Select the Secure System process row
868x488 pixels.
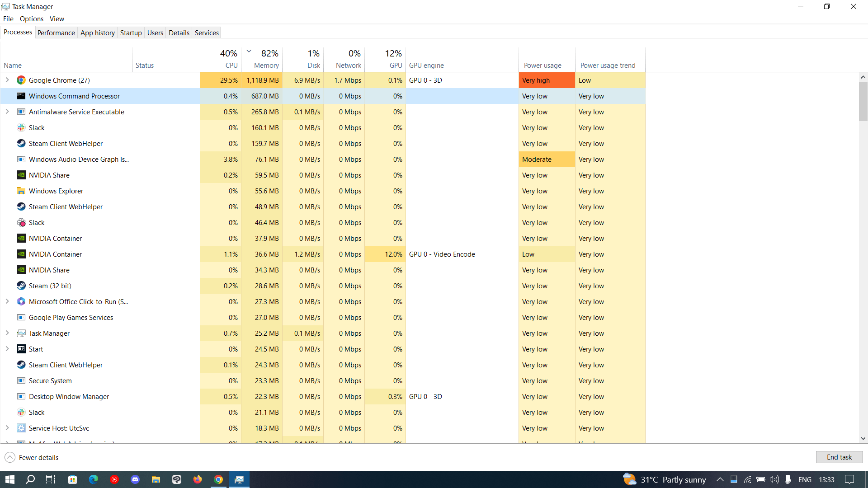pyautogui.click(x=50, y=381)
